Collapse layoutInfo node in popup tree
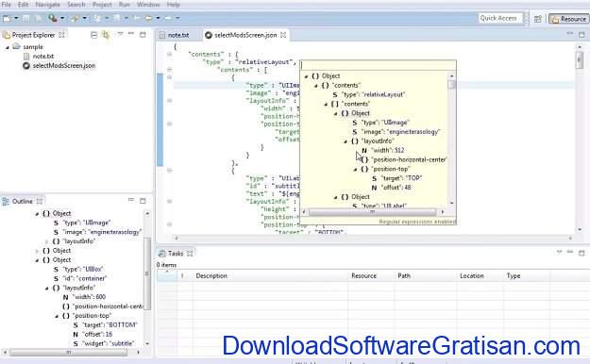The width and height of the screenshot is (590, 364). coord(346,141)
